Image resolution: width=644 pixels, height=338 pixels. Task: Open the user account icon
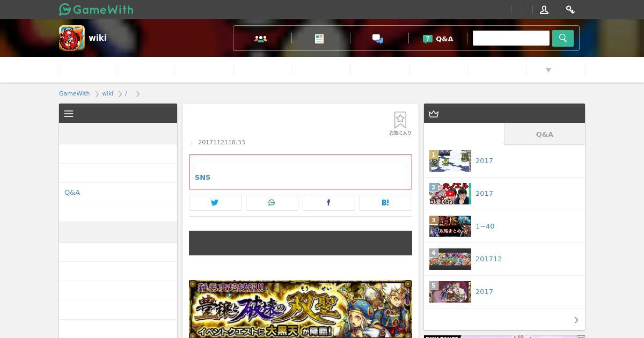(544, 10)
